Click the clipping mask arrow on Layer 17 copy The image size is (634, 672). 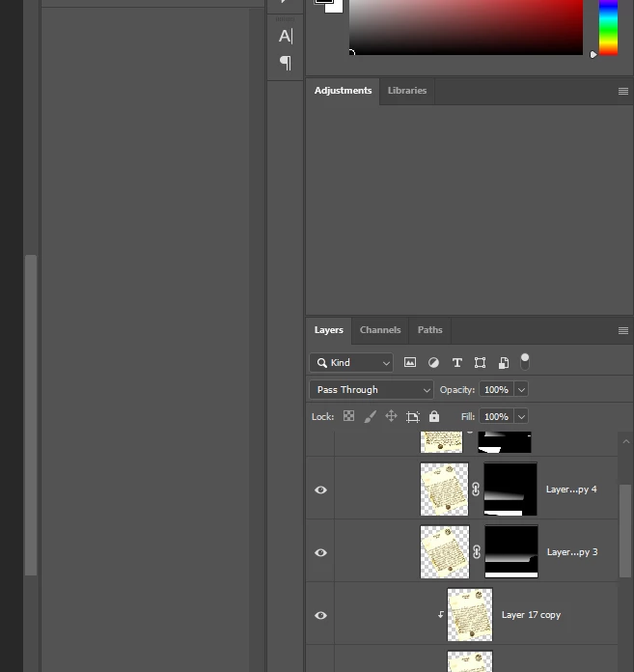pos(440,615)
